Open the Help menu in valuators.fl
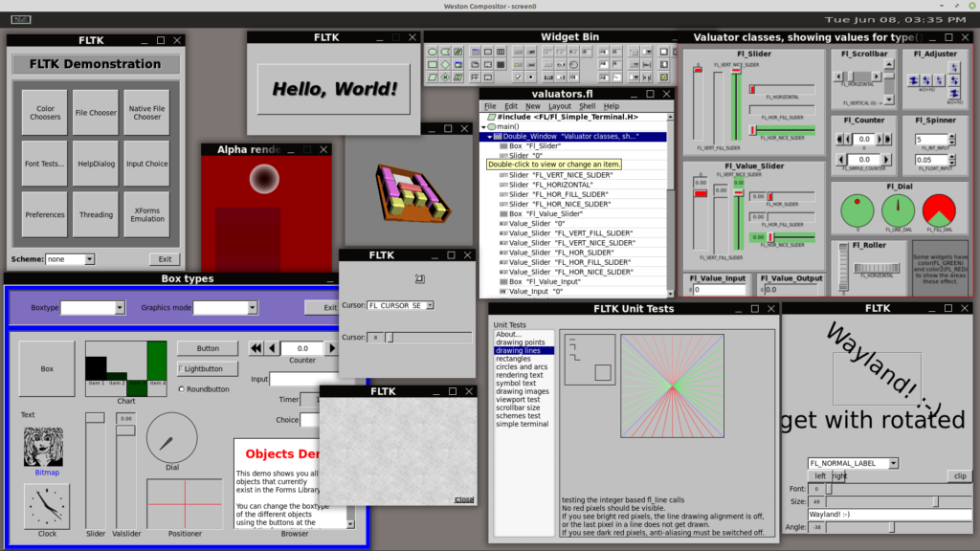Viewport: 980px width, 551px height. [612, 106]
